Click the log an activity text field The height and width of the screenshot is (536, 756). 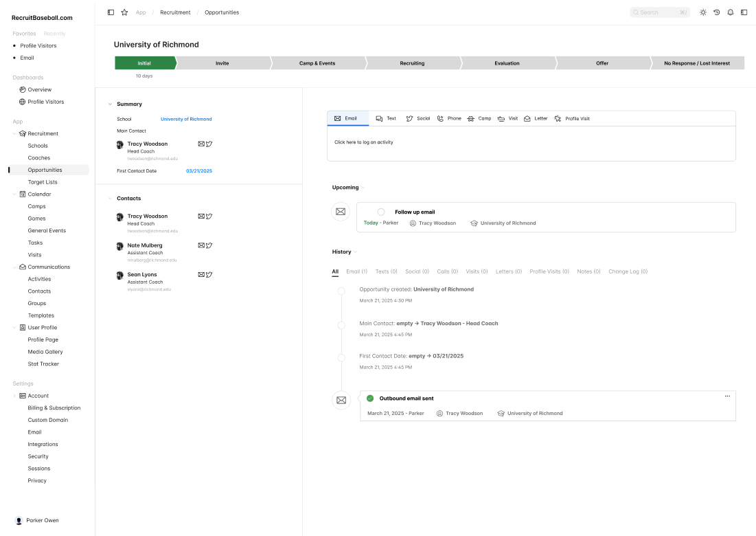click(x=531, y=143)
